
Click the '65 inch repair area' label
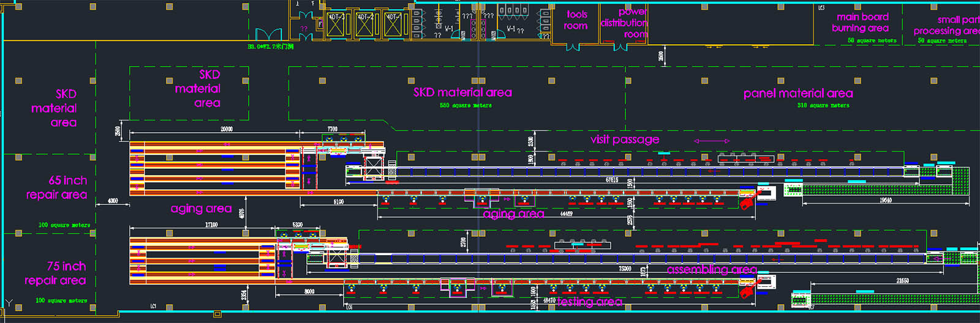(x=58, y=188)
